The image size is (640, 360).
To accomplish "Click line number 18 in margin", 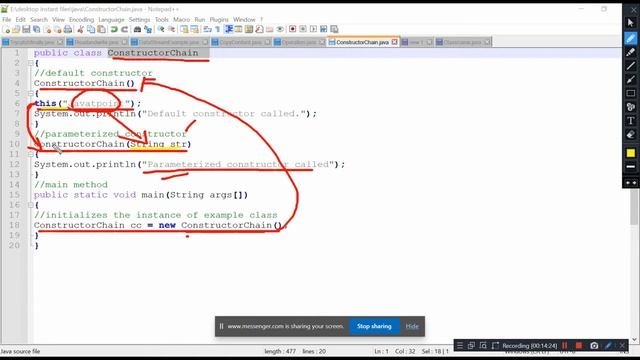I will pos(14,225).
